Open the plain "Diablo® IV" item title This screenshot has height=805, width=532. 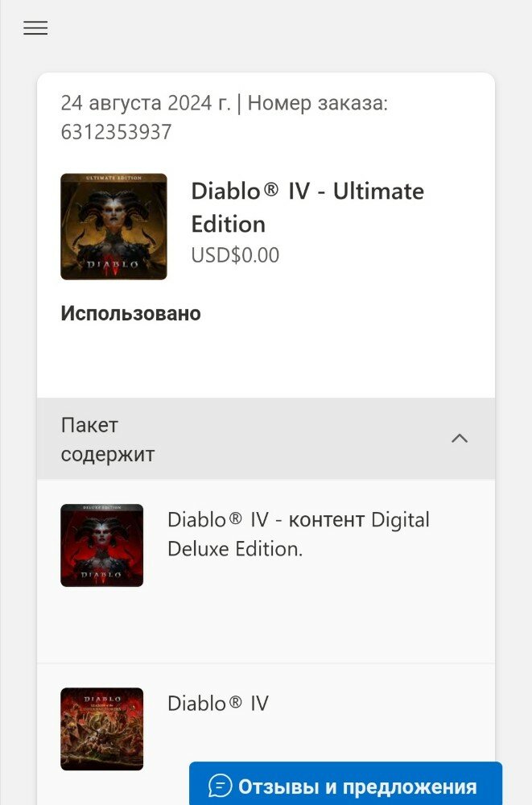(x=218, y=704)
